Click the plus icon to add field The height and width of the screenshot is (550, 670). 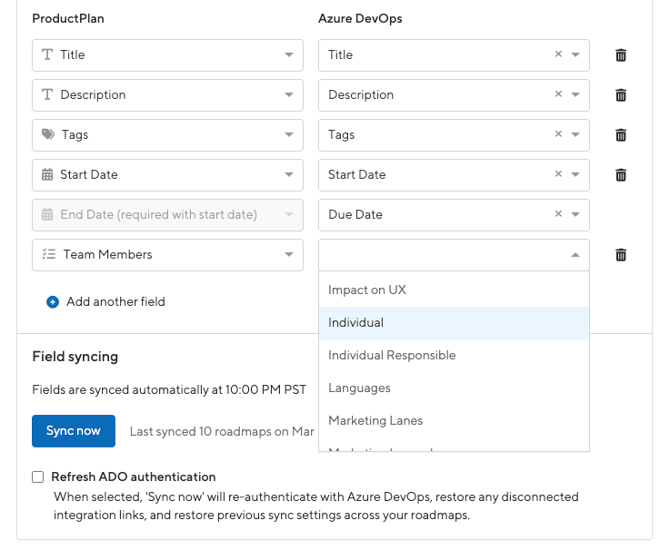[53, 302]
